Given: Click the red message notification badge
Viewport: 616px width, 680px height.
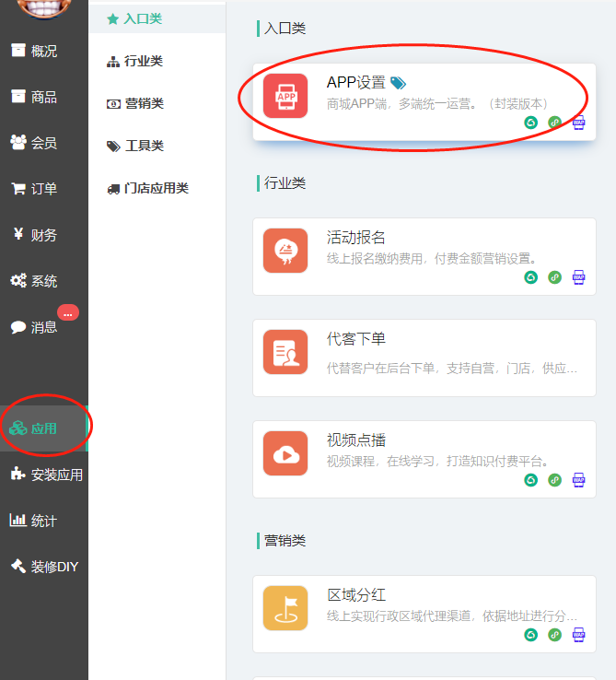Looking at the screenshot, I should (x=68, y=312).
